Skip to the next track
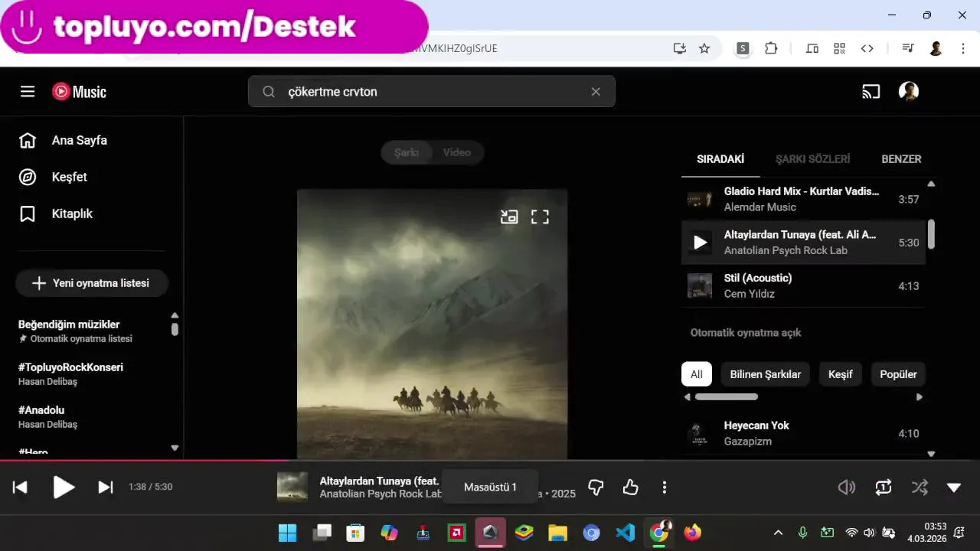Viewport: 980px width, 551px height. 106,487
